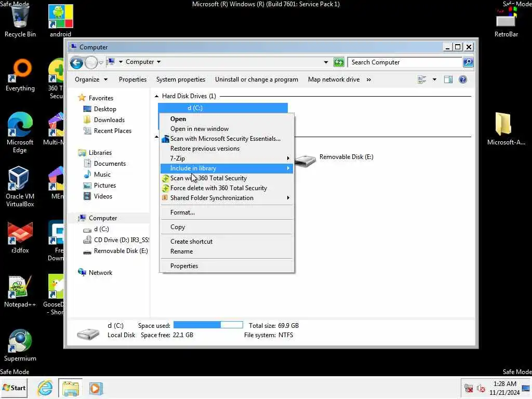
Task: Select Create shortcut menu entry
Action: pyautogui.click(x=227, y=242)
